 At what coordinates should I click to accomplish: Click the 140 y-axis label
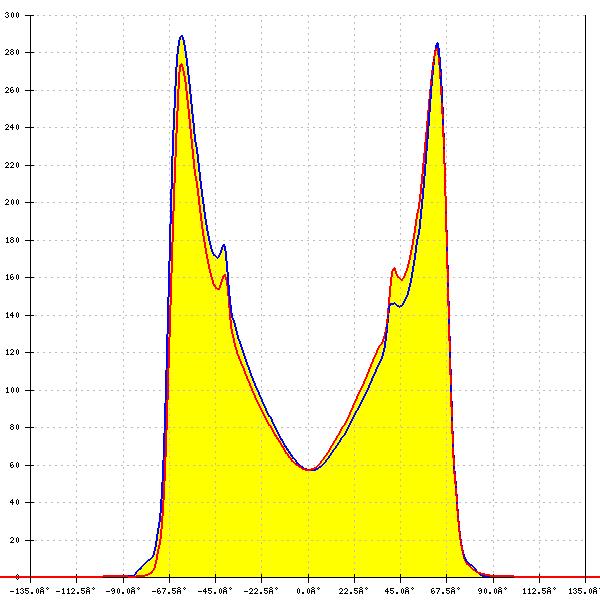click(12, 315)
